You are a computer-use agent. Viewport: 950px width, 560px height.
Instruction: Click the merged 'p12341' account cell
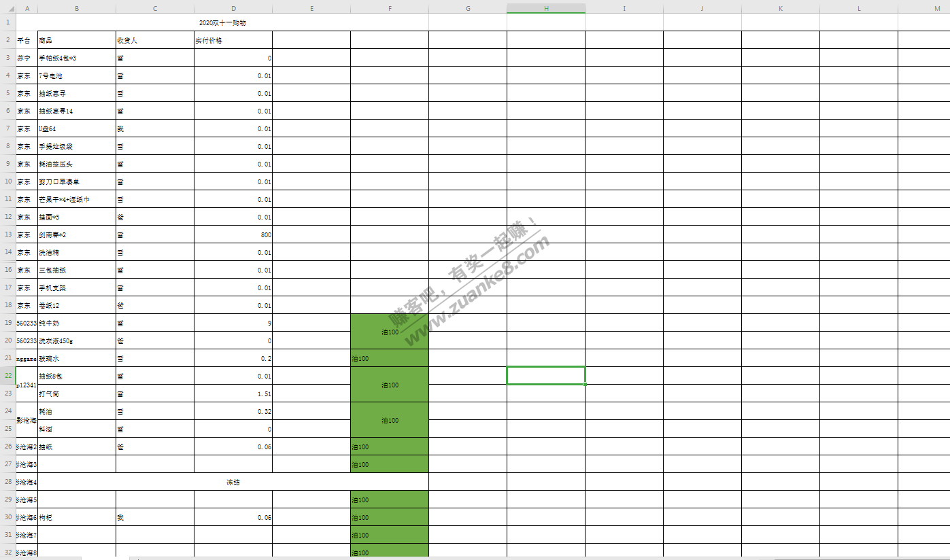(27, 385)
